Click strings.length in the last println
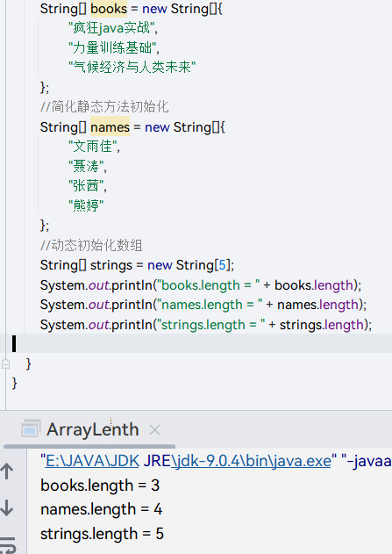The height and width of the screenshot is (554, 392). (x=322, y=325)
